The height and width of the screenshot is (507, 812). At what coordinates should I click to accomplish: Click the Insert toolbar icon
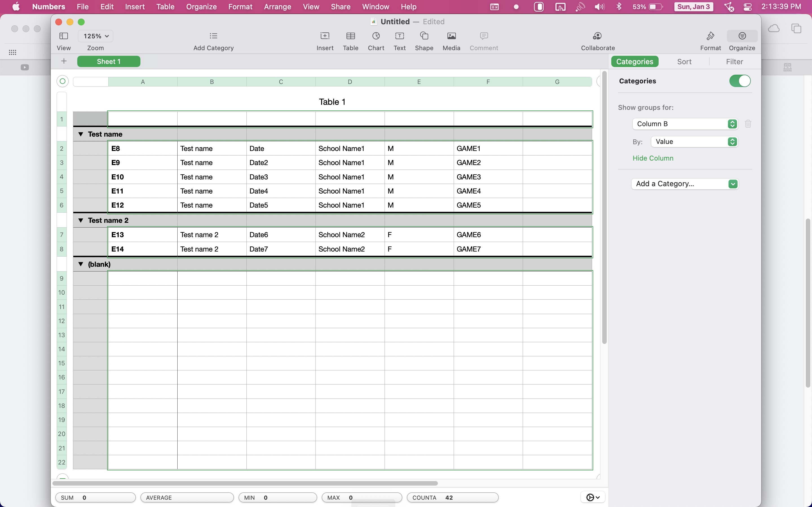[325, 36]
